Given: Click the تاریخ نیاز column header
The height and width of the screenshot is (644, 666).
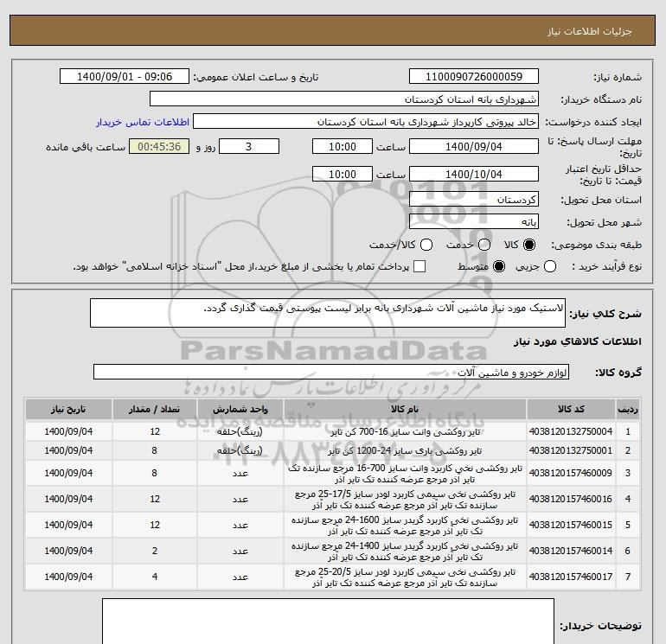Looking at the screenshot, I should [68, 409].
